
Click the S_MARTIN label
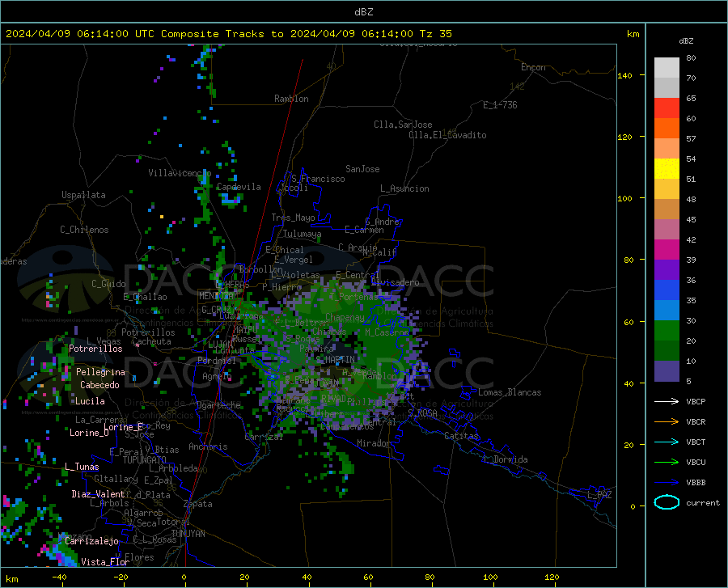click(335, 360)
